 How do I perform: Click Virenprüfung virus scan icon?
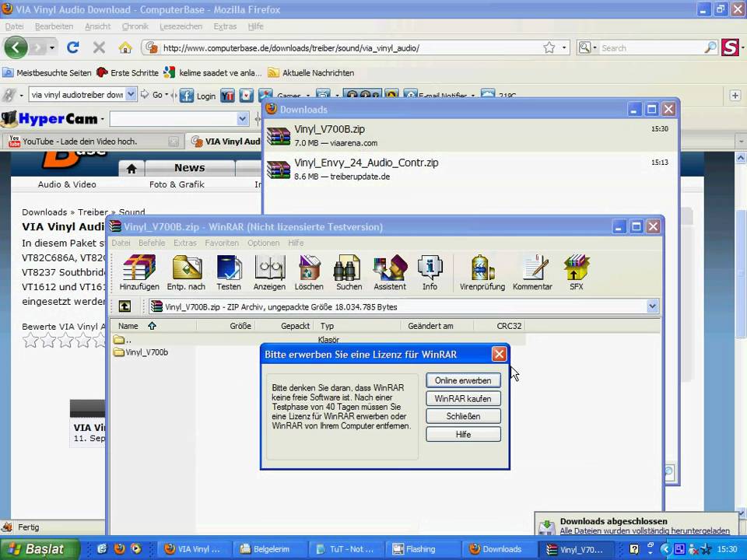pyautogui.click(x=482, y=272)
